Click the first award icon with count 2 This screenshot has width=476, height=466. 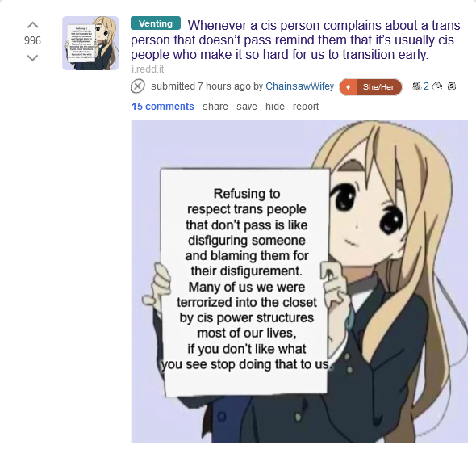pyautogui.click(x=416, y=86)
